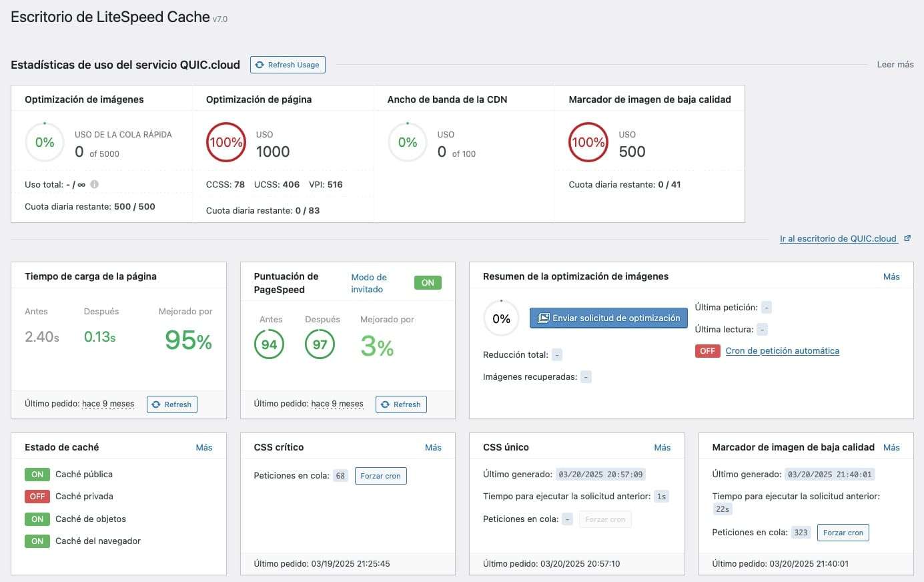The image size is (924, 582).
Task: Toggle the Modo de invitado ON switch
Action: point(428,283)
